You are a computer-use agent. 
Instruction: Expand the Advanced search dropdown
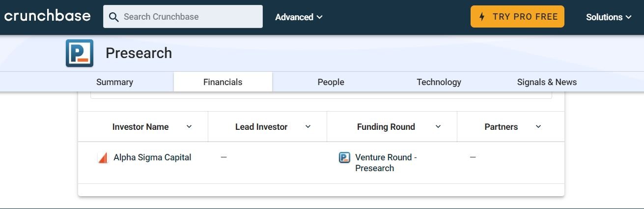pos(299,17)
